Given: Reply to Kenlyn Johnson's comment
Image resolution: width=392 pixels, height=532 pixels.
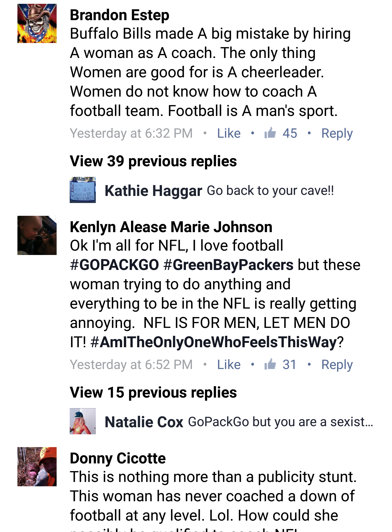Looking at the screenshot, I should (x=337, y=365).
